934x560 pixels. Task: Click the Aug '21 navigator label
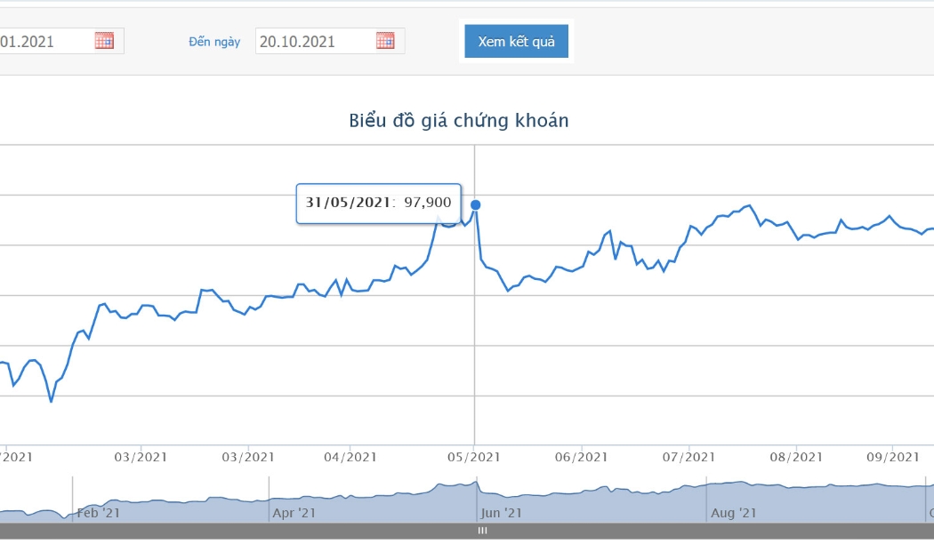point(733,513)
